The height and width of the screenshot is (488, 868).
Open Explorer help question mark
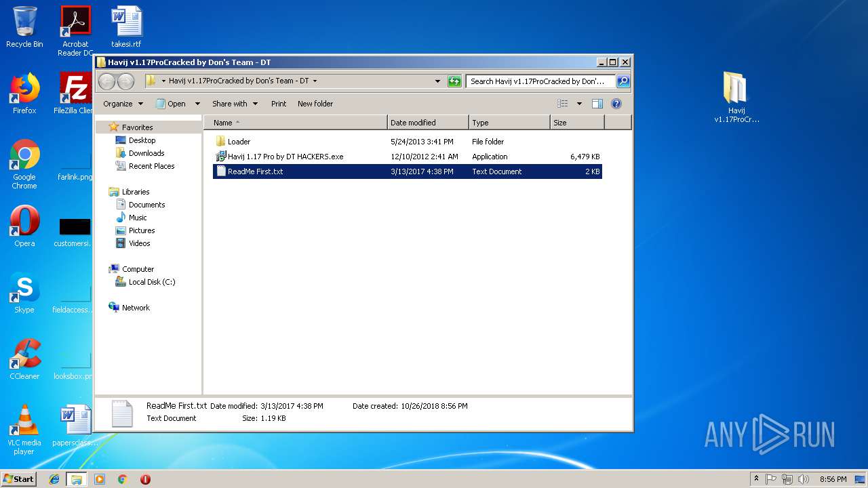click(x=616, y=104)
